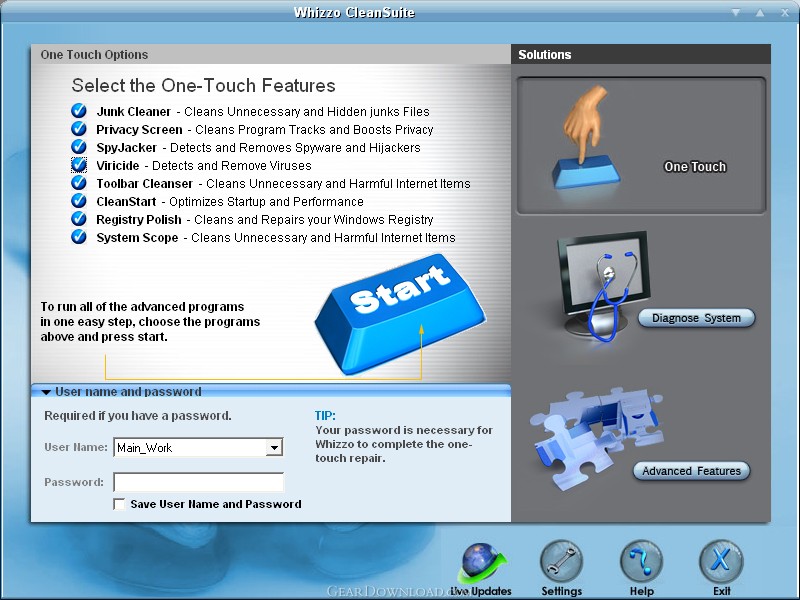Uncheck the Toolbar Cleanser checkbox
800x600 pixels.
click(79, 183)
